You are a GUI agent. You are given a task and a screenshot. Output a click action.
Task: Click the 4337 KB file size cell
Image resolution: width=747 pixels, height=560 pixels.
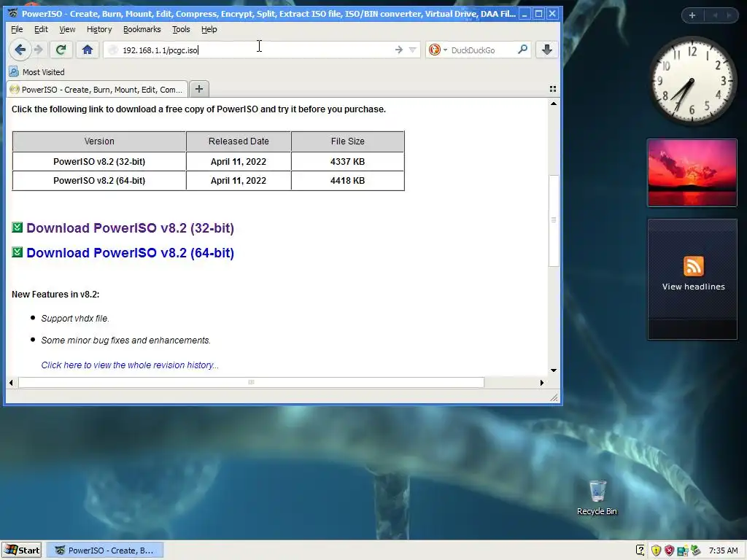(x=347, y=161)
